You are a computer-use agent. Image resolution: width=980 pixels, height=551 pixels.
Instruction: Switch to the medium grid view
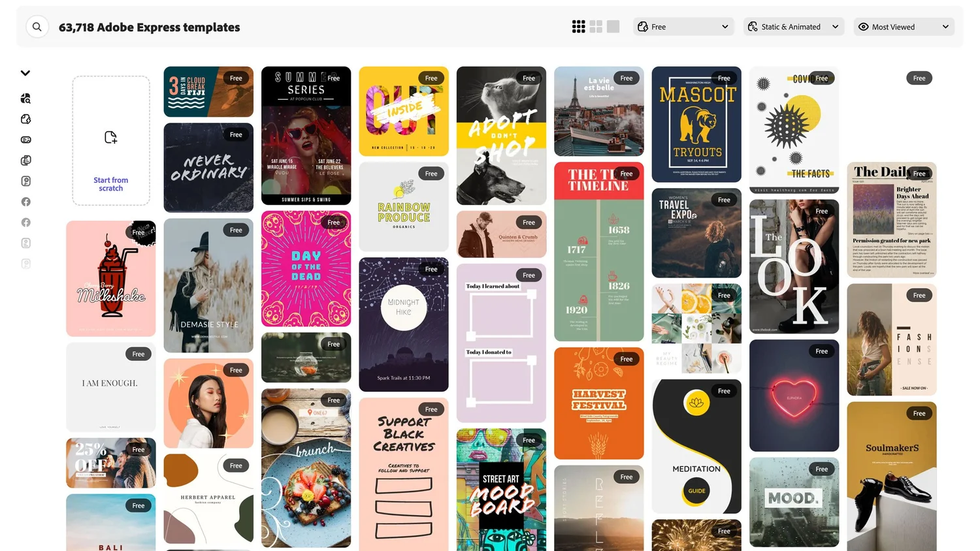(596, 26)
